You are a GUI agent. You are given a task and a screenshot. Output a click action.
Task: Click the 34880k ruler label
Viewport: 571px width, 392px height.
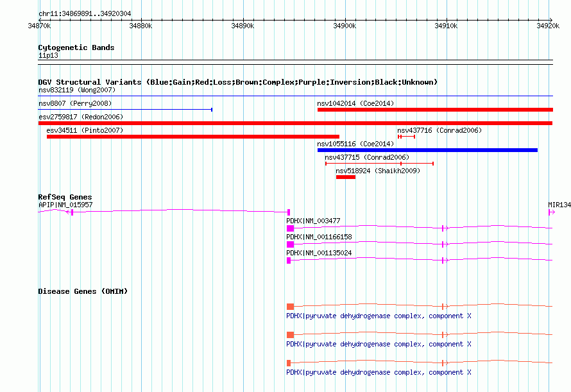tap(141, 26)
